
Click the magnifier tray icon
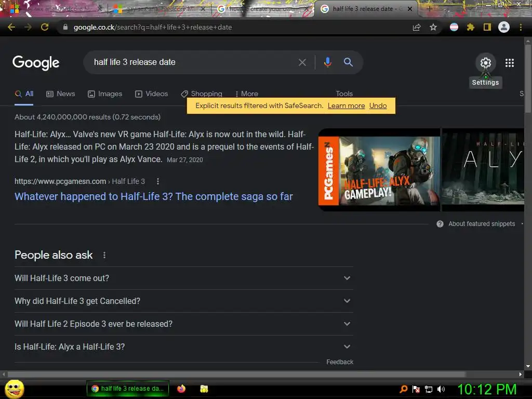[403, 389]
